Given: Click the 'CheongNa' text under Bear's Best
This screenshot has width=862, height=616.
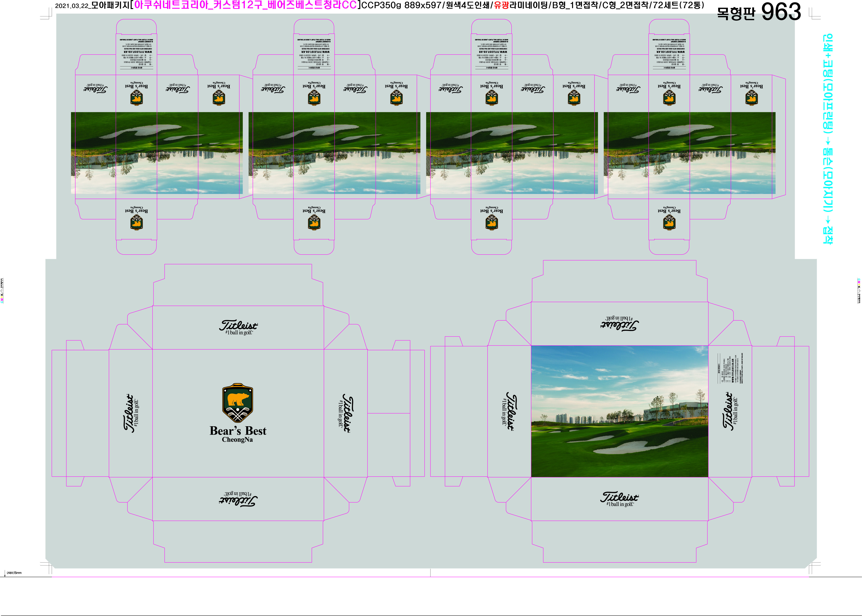Looking at the screenshot, I should coord(237,440).
